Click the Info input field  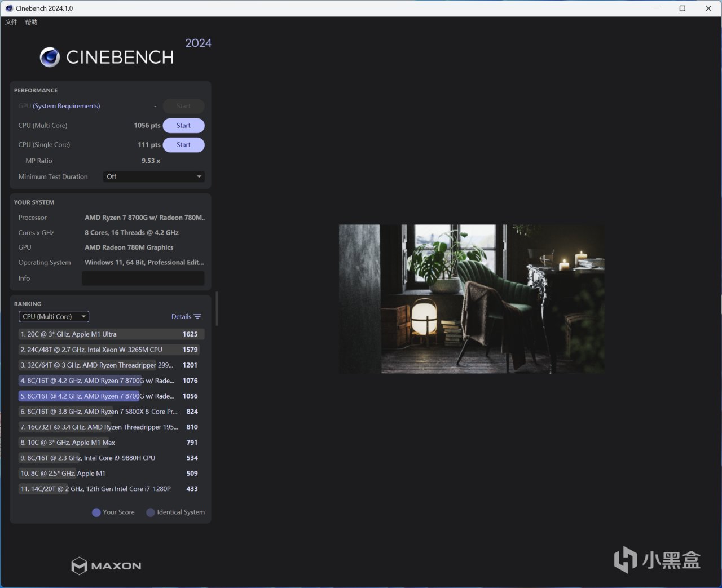pos(143,278)
